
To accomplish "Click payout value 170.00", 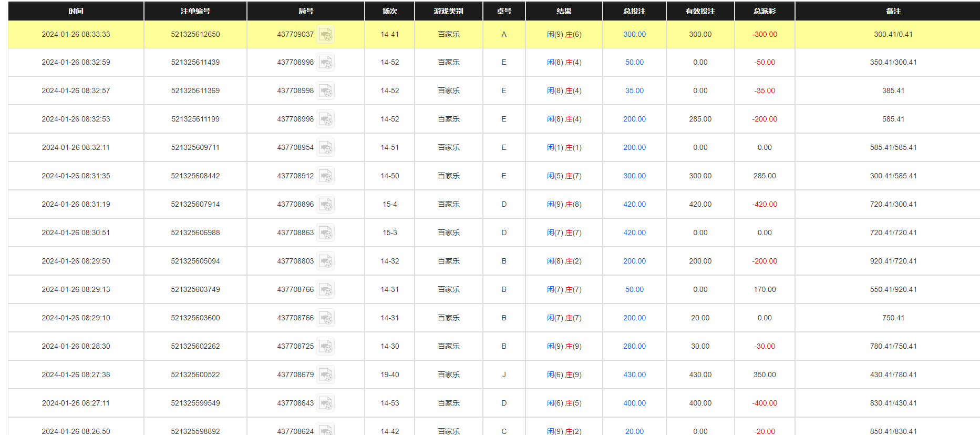I will pos(765,289).
